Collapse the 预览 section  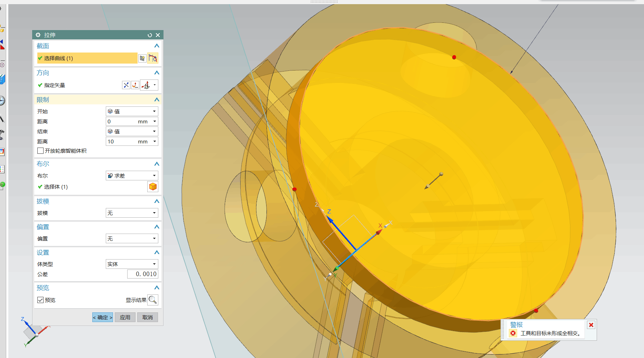click(x=157, y=288)
